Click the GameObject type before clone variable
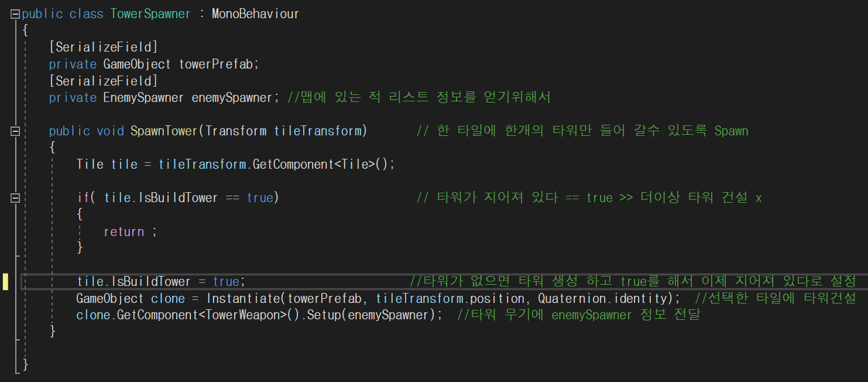 109,299
